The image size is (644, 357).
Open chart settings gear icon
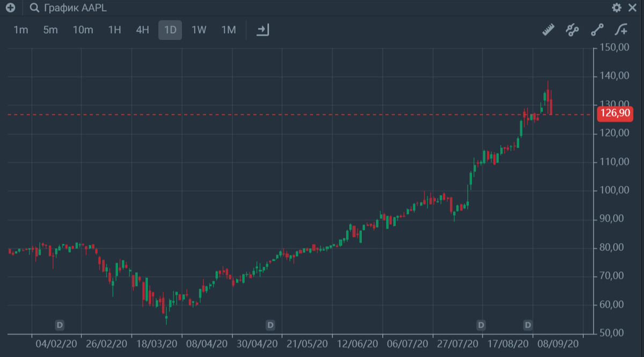pos(617,8)
